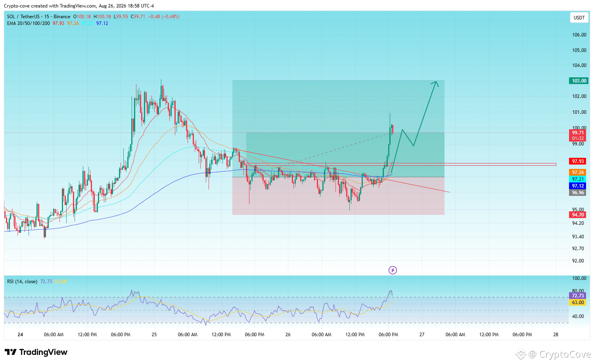This screenshot has width=594, height=364.
Task: Click the lightning bolt event icon
Action: tap(393, 270)
